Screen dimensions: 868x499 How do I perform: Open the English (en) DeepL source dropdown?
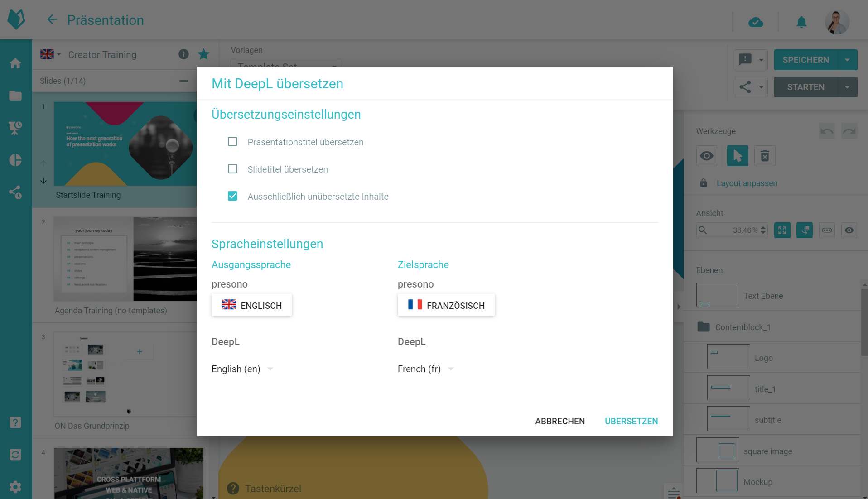coord(242,369)
